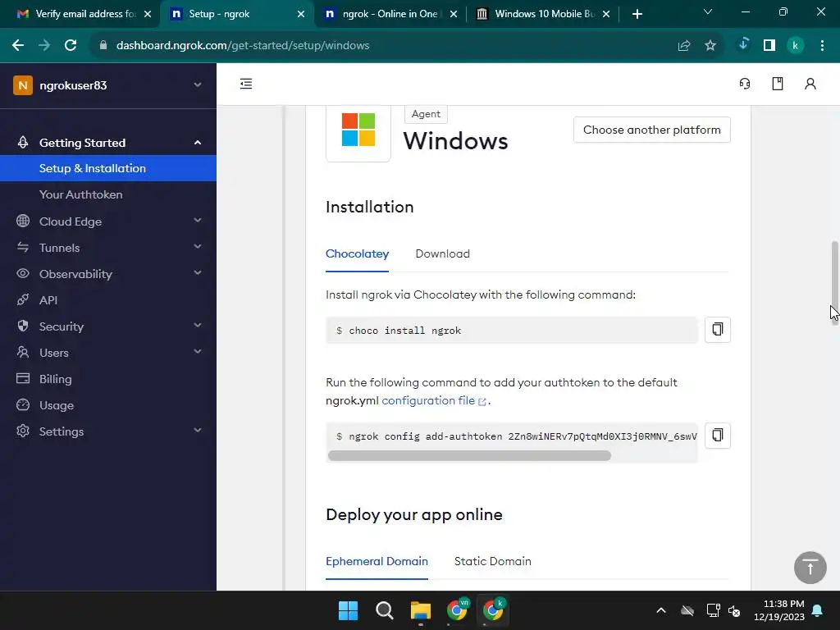The width and height of the screenshot is (840, 630).
Task: Go back with the browser back arrow
Action: pyautogui.click(x=18, y=46)
